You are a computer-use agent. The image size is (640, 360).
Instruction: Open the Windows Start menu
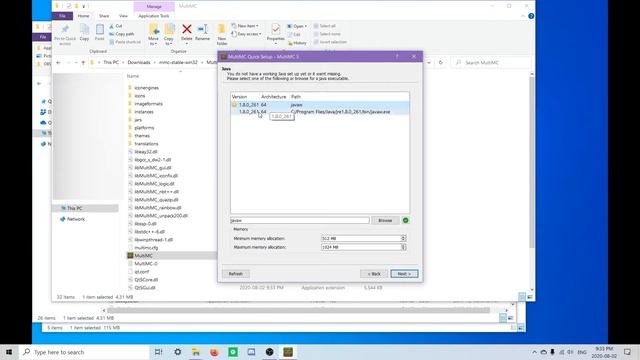tap(9, 352)
